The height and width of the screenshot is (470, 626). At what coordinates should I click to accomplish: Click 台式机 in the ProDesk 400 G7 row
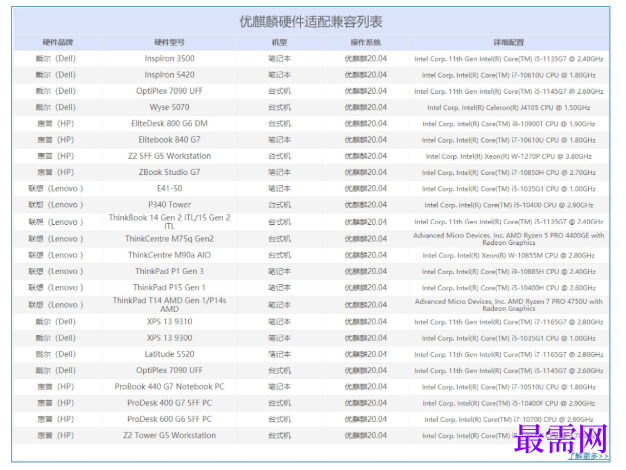pyautogui.click(x=279, y=403)
